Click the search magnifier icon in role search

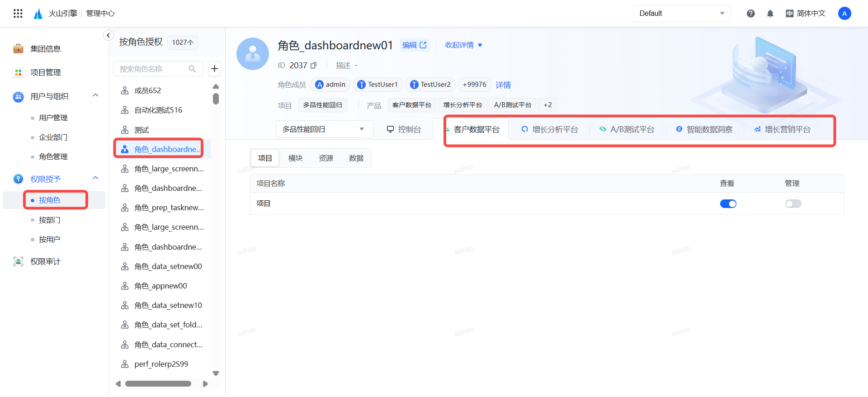click(193, 69)
